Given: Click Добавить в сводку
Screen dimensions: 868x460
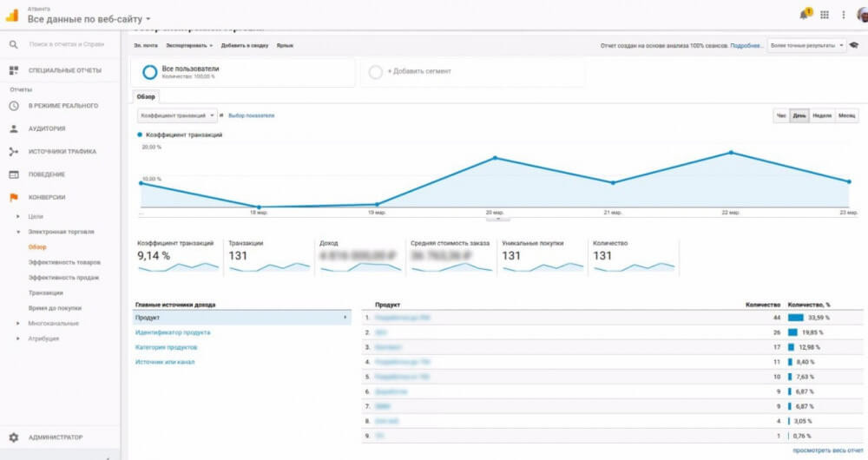Looking at the screenshot, I should (245, 45).
